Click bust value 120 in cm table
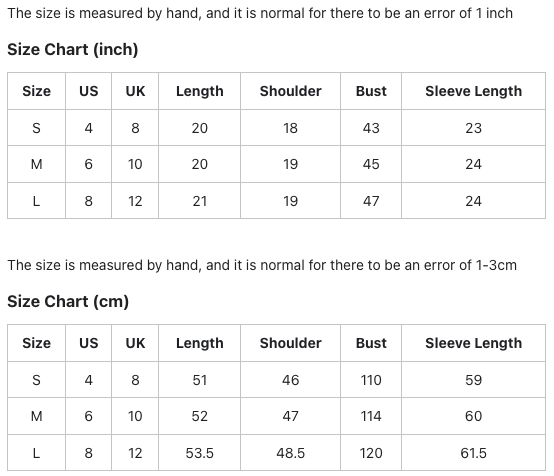This screenshot has height=476, width=554. pos(371,453)
